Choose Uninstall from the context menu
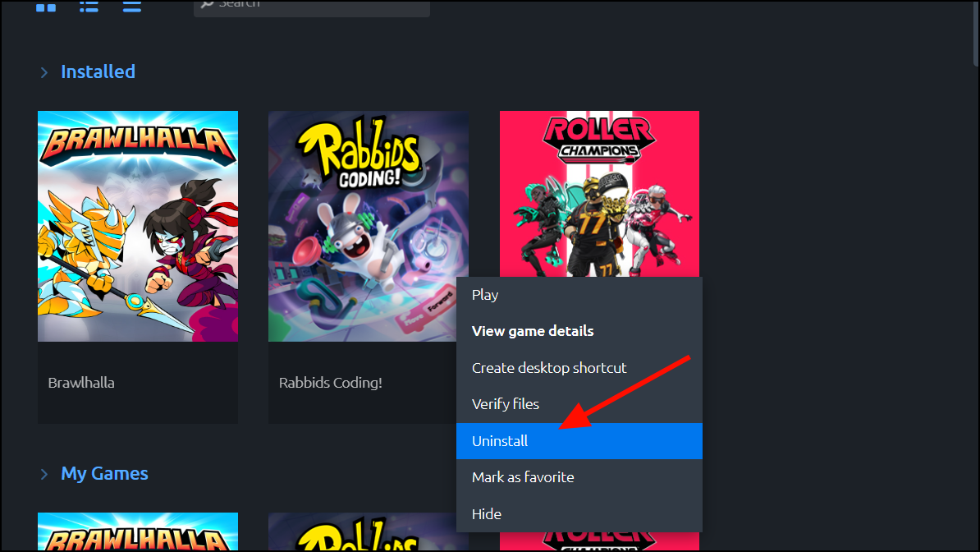 pyautogui.click(x=579, y=441)
